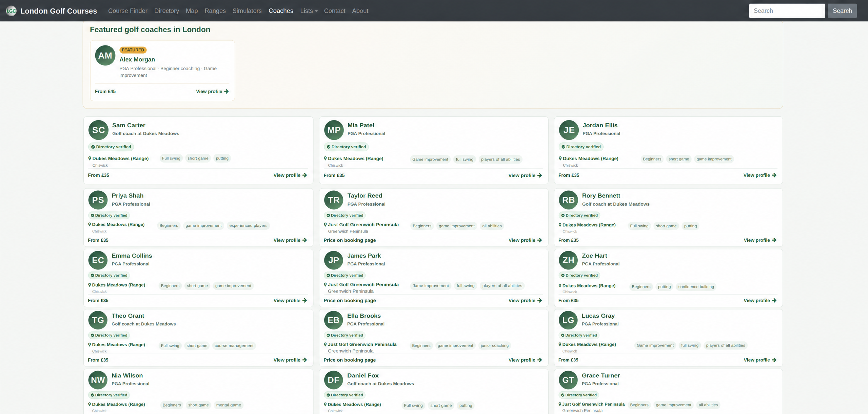Viewport: 868px width, 414px height.
Task: Click Priya Shah's PS avatar
Action: [98, 200]
